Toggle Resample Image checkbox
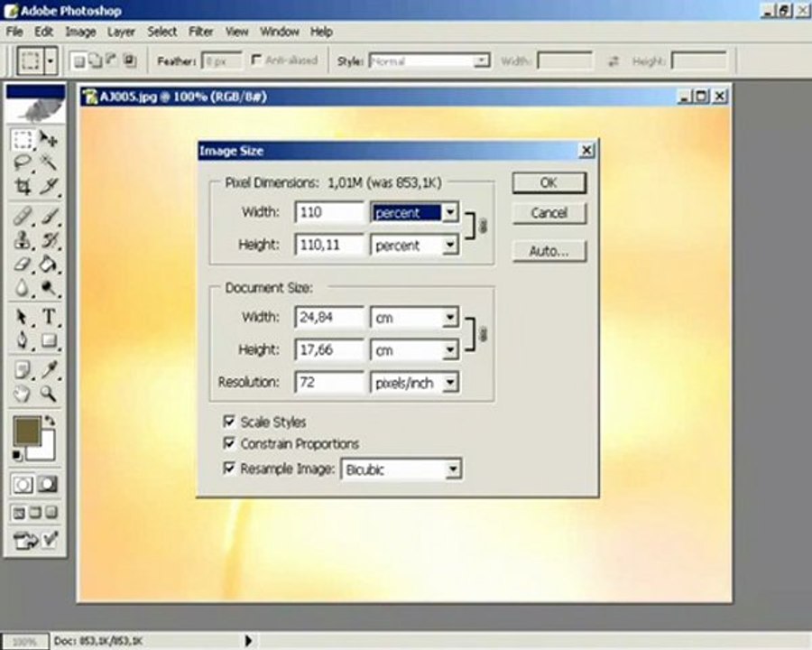Viewport: 812px width, 650px height. click(x=229, y=468)
